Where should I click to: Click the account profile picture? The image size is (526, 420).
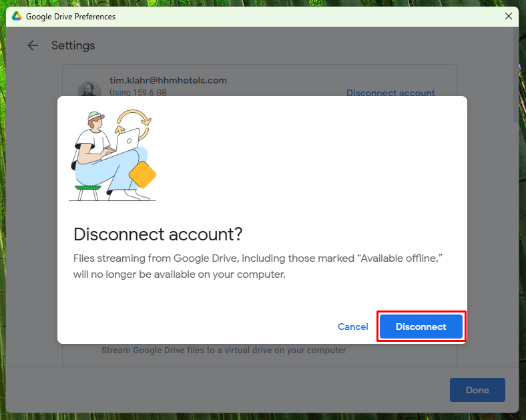(x=88, y=90)
